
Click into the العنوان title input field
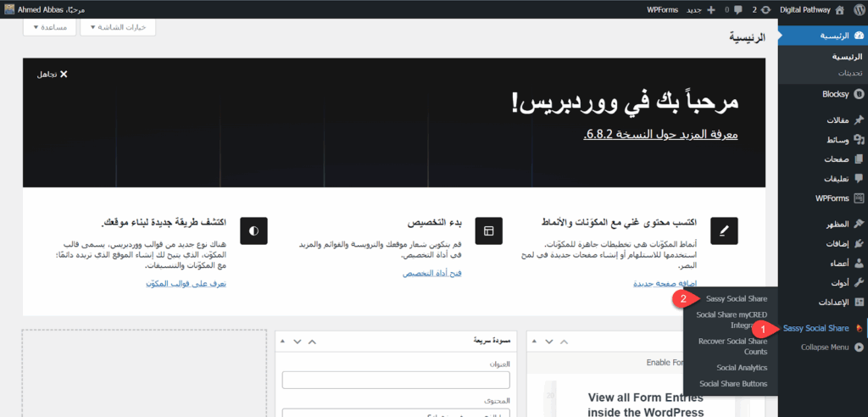click(396, 381)
